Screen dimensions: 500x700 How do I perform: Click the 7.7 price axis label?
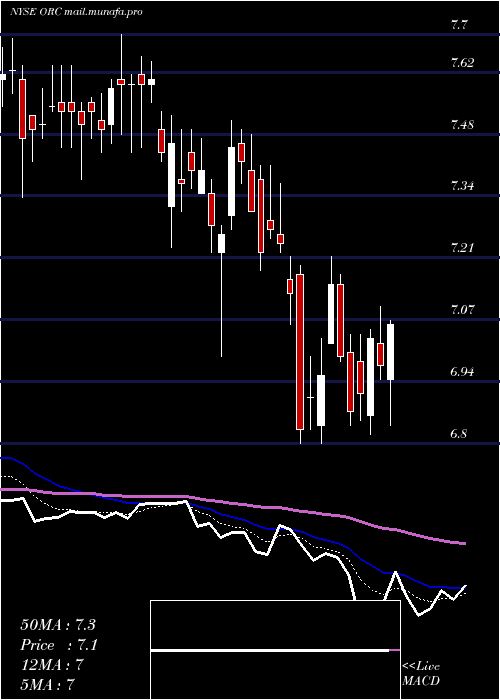[458, 25]
